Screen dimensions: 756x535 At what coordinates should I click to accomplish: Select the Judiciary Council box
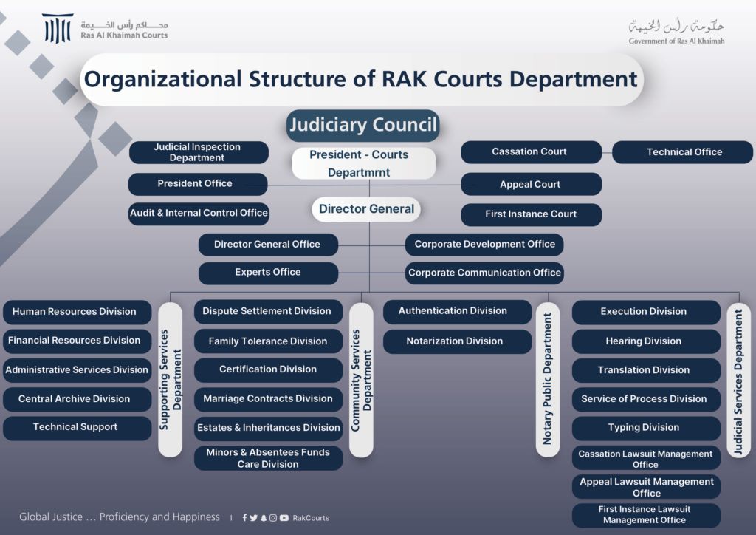coord(362,125)
